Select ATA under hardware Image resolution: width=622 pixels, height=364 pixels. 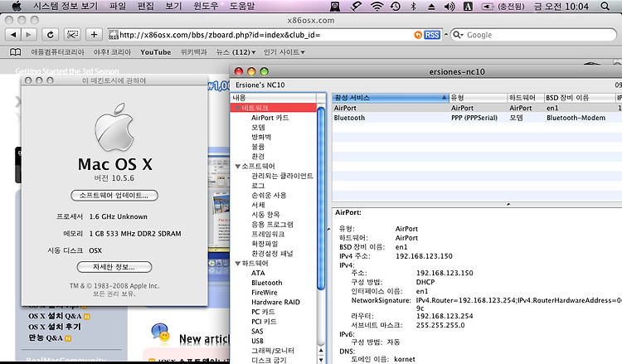258,273
